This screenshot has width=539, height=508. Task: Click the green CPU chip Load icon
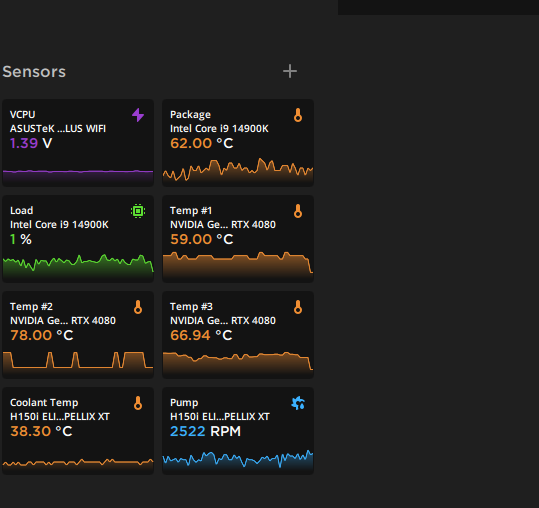click(x=138, y=211)
